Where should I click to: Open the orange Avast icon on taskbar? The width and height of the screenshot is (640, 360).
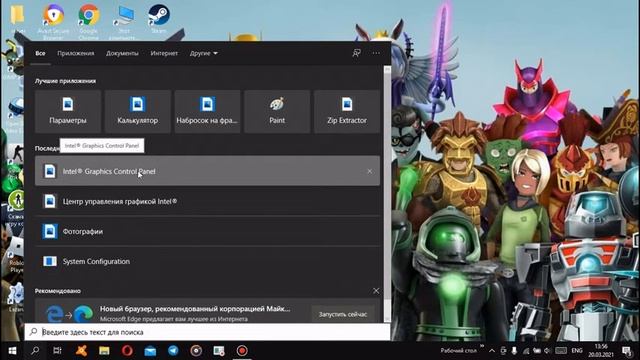(81, 351)
